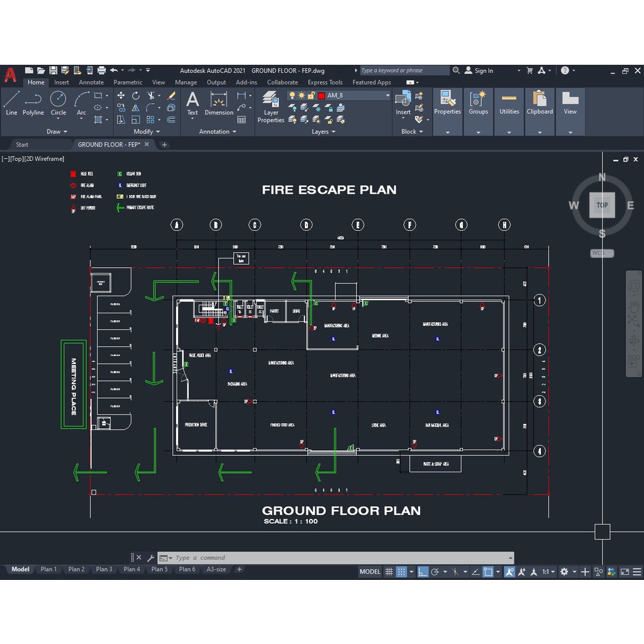Choose the Circle tool in Draw panel
644x644 pixels.
(x=58, y=103)
